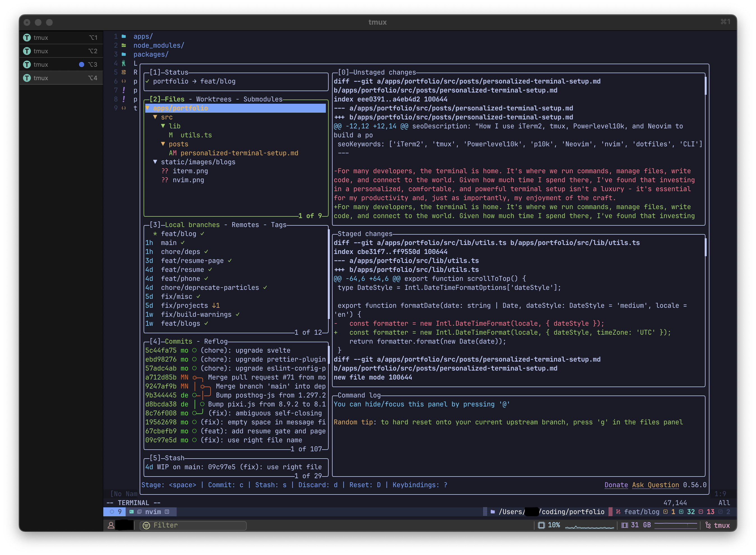Select the highlighted tmux session ⌥4
Viewport: 756px width, 555px height.
pos(61,78)
